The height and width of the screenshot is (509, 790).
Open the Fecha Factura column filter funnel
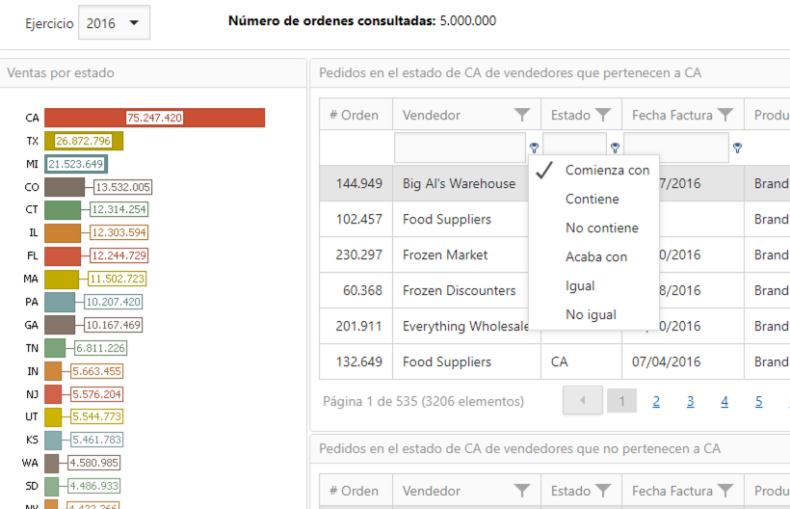coord(725,115)
